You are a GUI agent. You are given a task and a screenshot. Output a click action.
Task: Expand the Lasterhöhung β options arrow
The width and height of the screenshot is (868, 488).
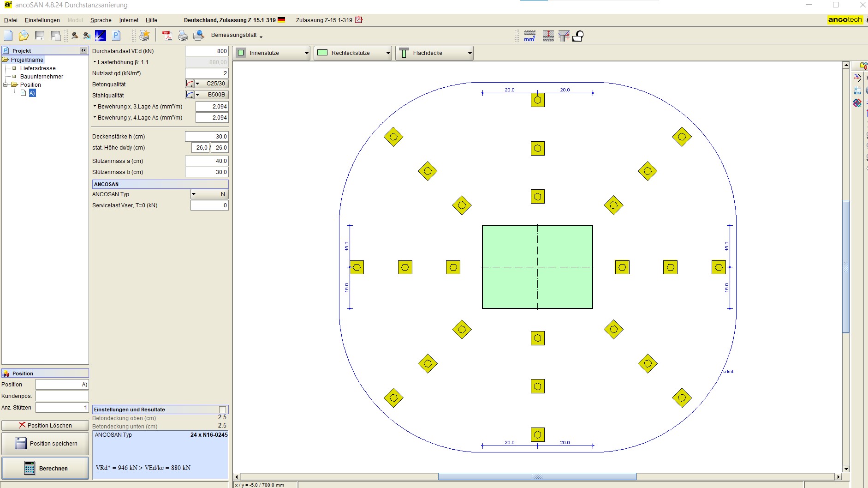(x=95, y=62)
